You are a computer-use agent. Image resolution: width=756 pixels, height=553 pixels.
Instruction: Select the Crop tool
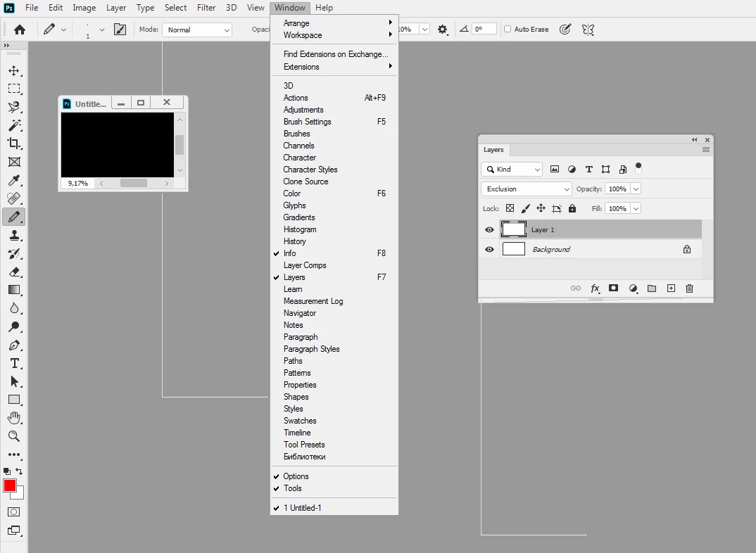pyautogui.click(x=14, y=144)
